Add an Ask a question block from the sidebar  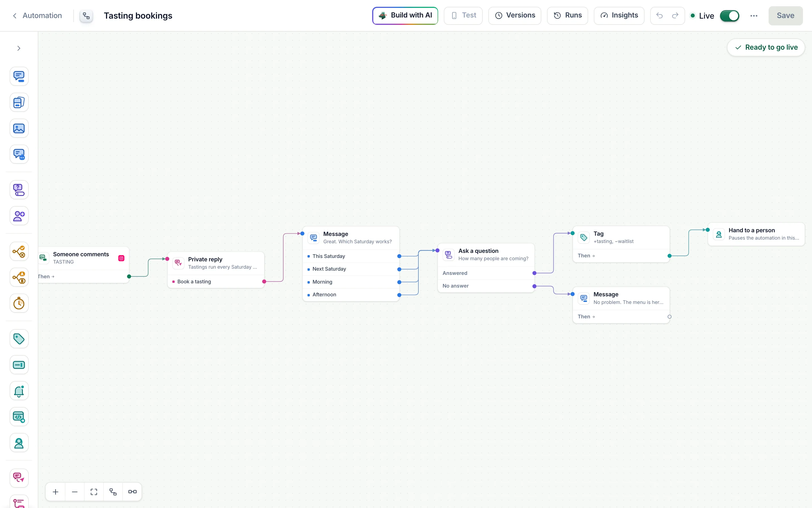point(19,190)
